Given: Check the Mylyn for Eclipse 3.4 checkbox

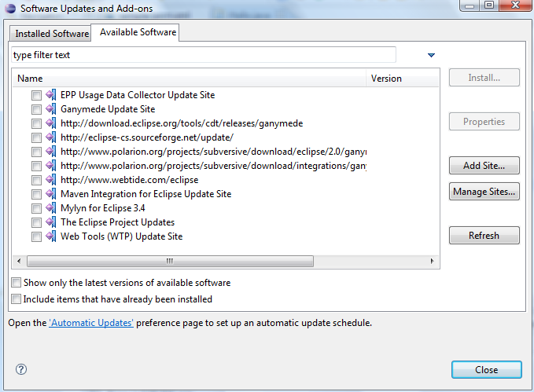Looking at the screenshot, I should tap(36, 208).
